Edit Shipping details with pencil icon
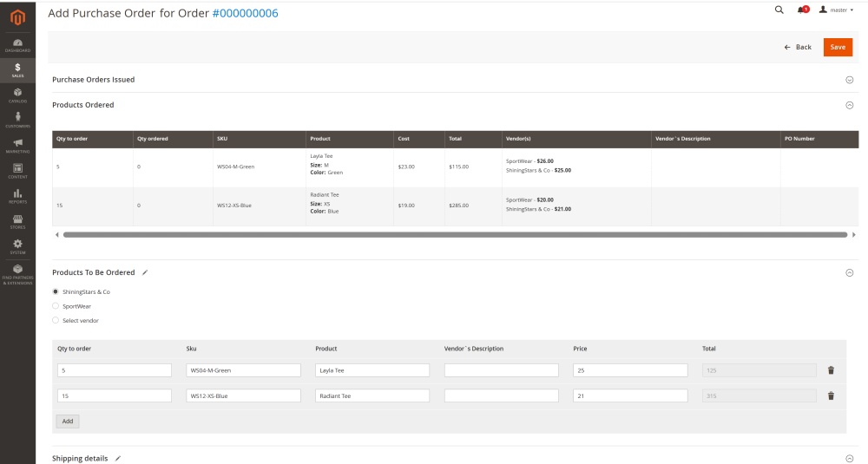The width and height of the screenshot is (868, 464). (118, 458)
